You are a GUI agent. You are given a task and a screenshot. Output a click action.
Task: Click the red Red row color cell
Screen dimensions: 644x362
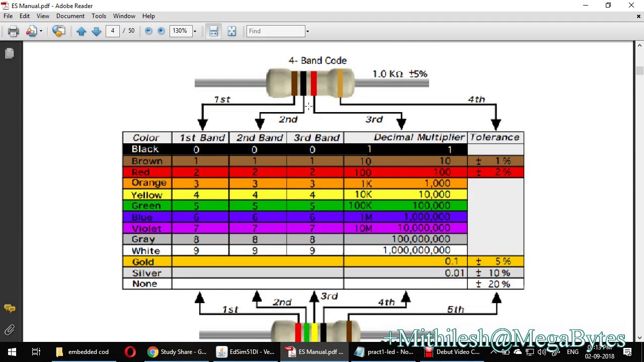pos(147,172)
